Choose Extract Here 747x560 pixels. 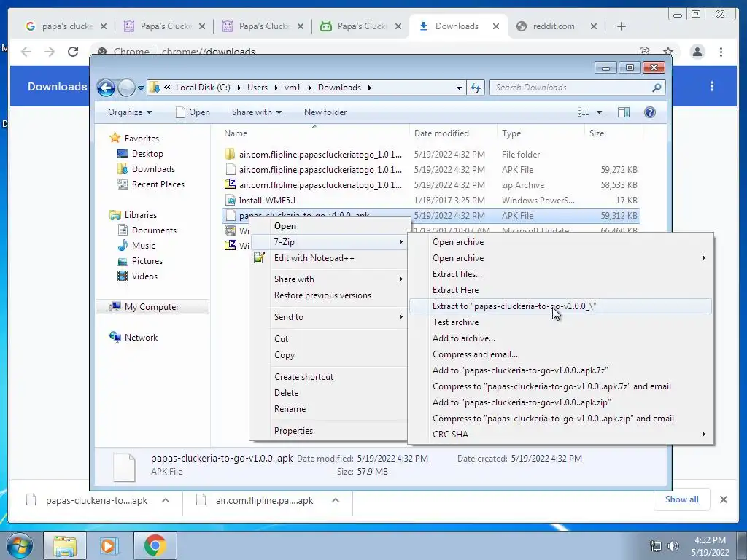click(x=561, y=290)
